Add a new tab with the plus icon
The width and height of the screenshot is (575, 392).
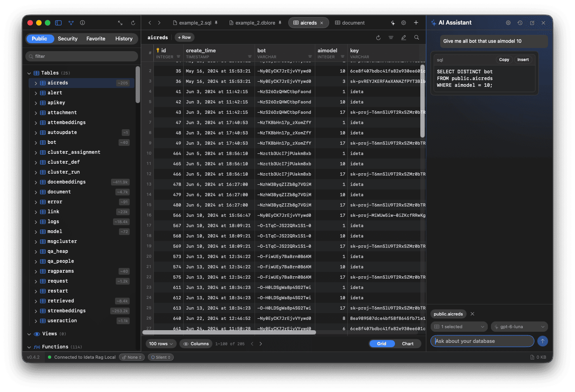[416, 23]
